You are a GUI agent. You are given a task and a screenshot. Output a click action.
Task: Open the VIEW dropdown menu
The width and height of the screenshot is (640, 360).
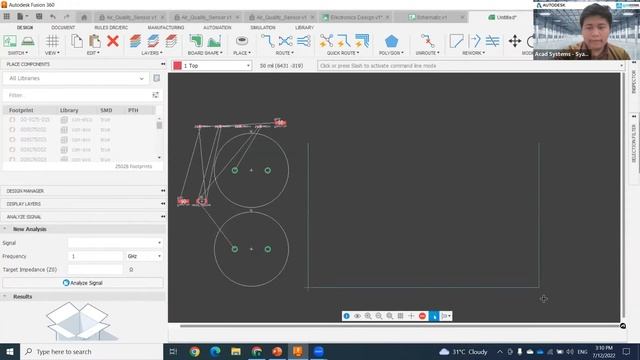click(52, 53)
